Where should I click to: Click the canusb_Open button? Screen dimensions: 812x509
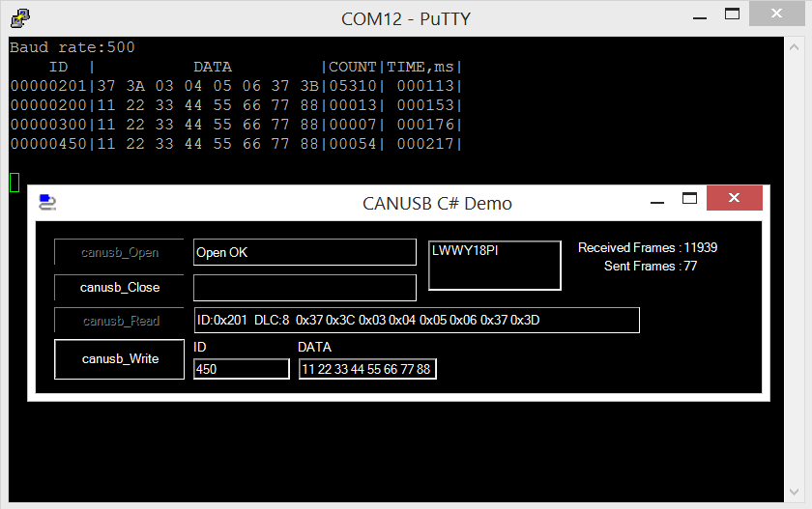[x=119, y=252]
